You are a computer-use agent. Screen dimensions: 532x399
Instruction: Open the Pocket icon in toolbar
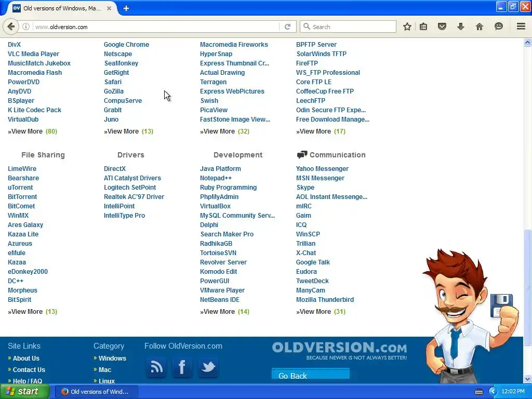click(x=442, y=26)
